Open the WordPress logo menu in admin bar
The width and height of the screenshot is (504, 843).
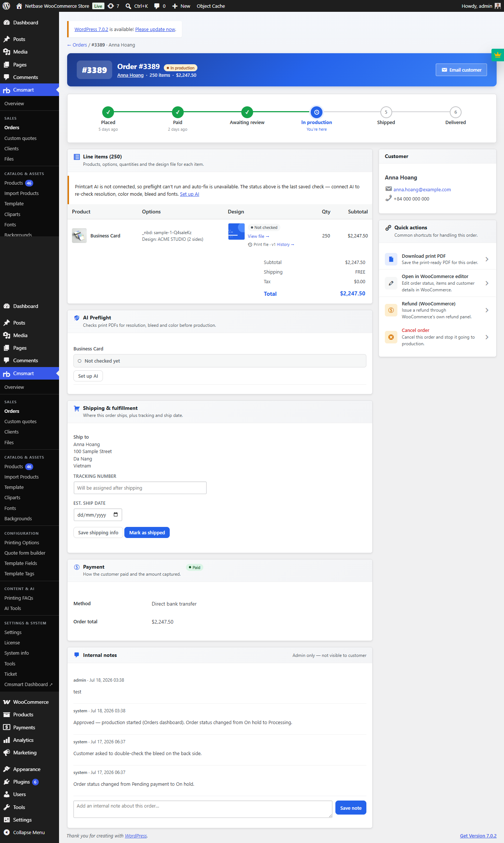6,6
